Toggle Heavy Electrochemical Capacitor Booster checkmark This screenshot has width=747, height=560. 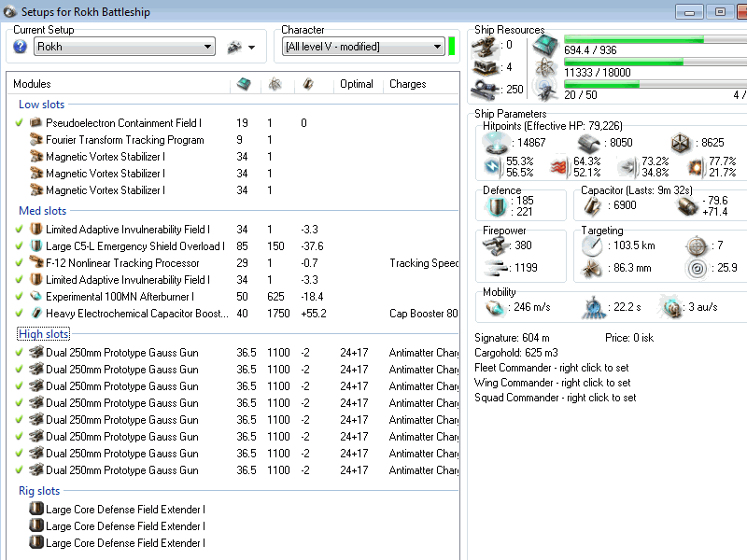click(x=19, y=314)
